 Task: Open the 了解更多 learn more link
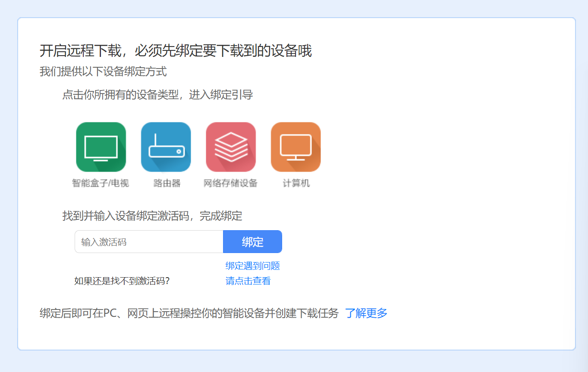[x=366, y=313]
